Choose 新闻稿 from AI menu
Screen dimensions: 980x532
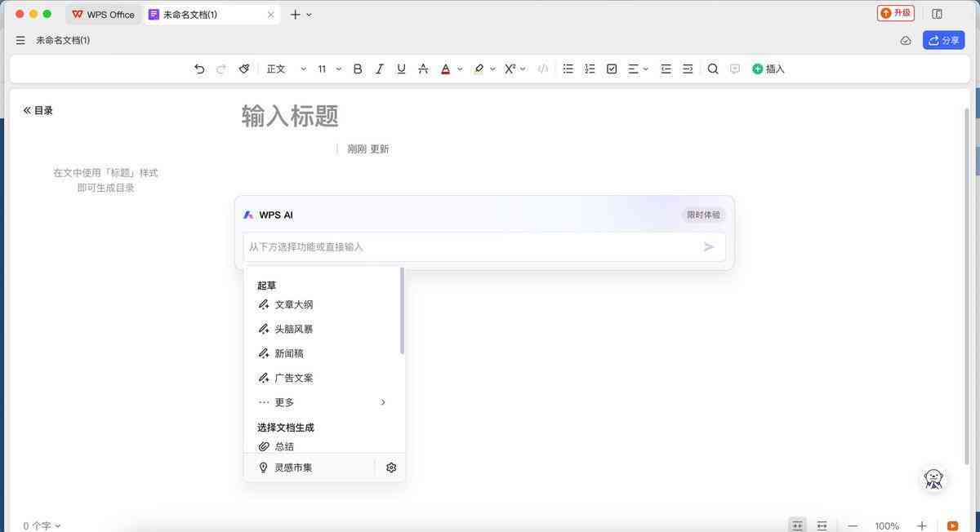(324, 353)
